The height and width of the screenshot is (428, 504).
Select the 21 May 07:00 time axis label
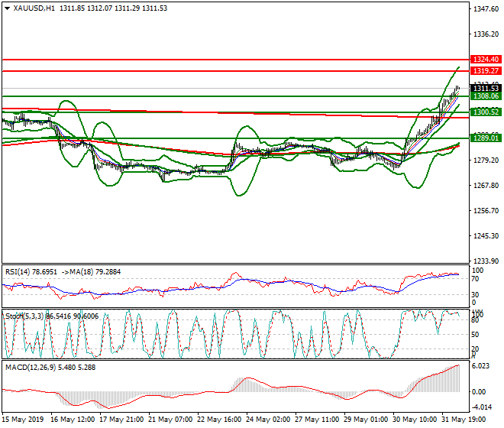point(170,420)
